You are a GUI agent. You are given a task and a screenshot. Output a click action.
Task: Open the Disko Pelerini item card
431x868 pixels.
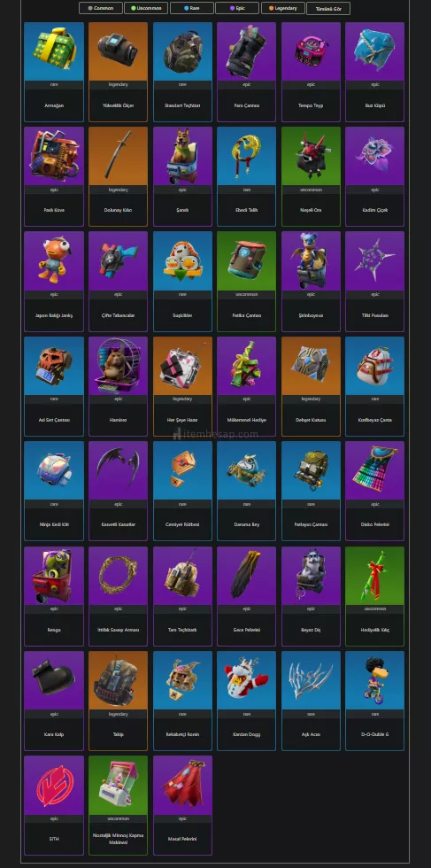[x=374, y=491]
